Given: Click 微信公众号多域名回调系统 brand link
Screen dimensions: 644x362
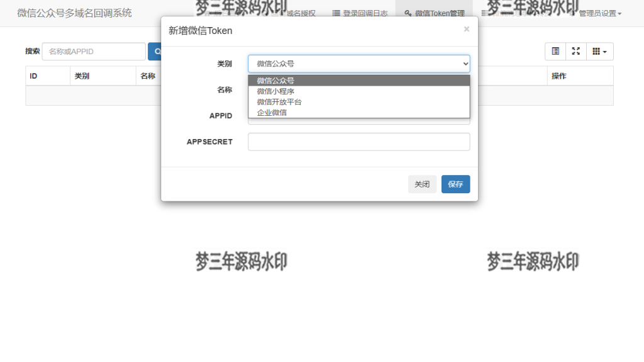Looking at the screenshot, I should tap(74, 13).
